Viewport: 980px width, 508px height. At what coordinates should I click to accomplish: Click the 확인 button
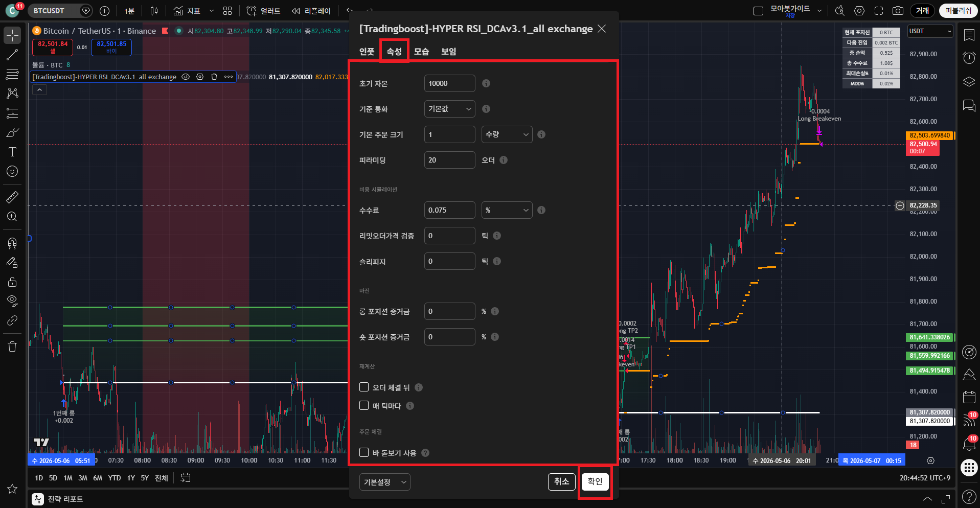(x=595, y=481)
